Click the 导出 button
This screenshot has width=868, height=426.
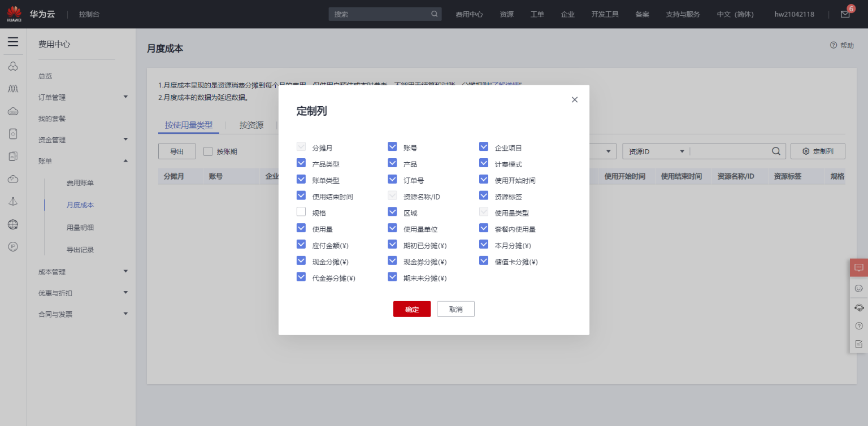click(177, 151)
